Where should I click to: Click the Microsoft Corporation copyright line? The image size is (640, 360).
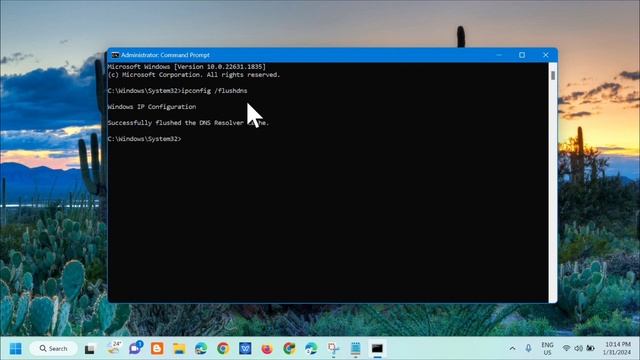pos(194,75)
